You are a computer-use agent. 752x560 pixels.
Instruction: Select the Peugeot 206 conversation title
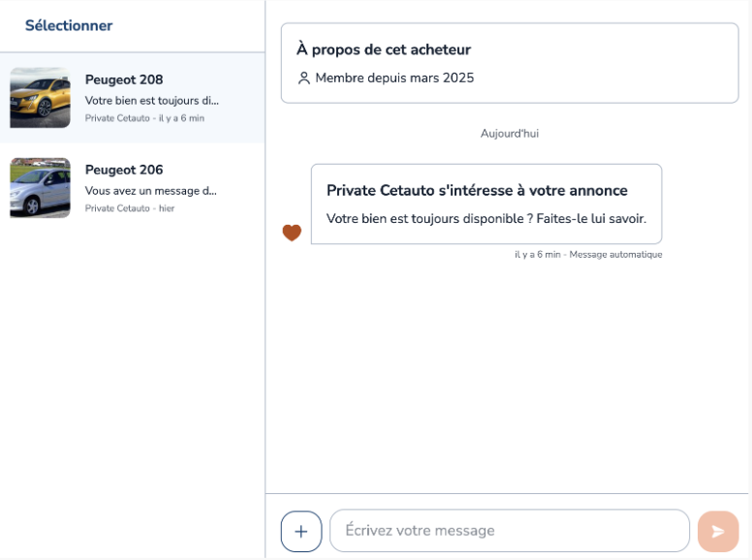(x=124, y=170)
